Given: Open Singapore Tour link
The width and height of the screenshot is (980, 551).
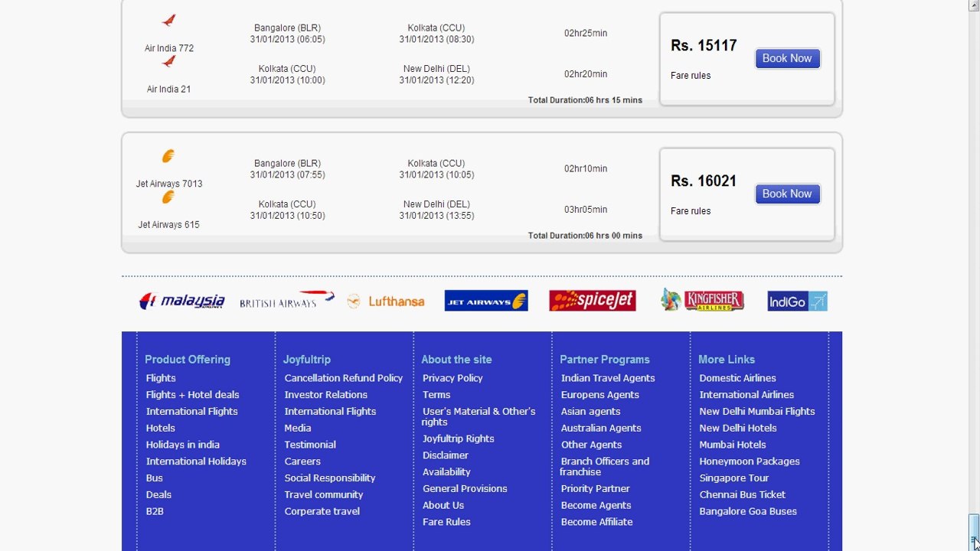Looking at the screenshot, I should 733,478.
